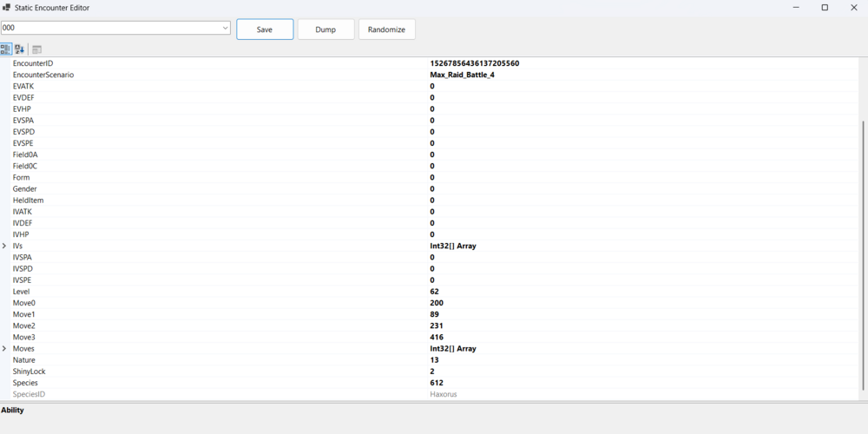Screen dimensions: 868x434
Task: Click the property grid vertical scrollbar
Action: (862, 252)
